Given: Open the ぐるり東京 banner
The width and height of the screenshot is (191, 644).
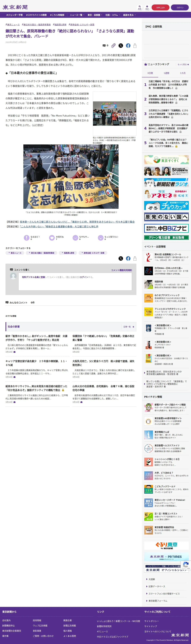Looking at the screenshot, I should pos(166,546).
